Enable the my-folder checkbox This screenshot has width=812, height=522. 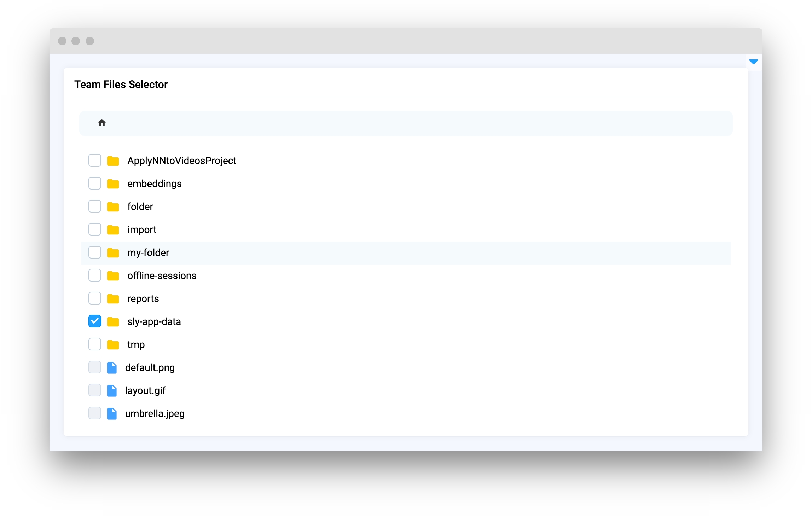point(95,252)
